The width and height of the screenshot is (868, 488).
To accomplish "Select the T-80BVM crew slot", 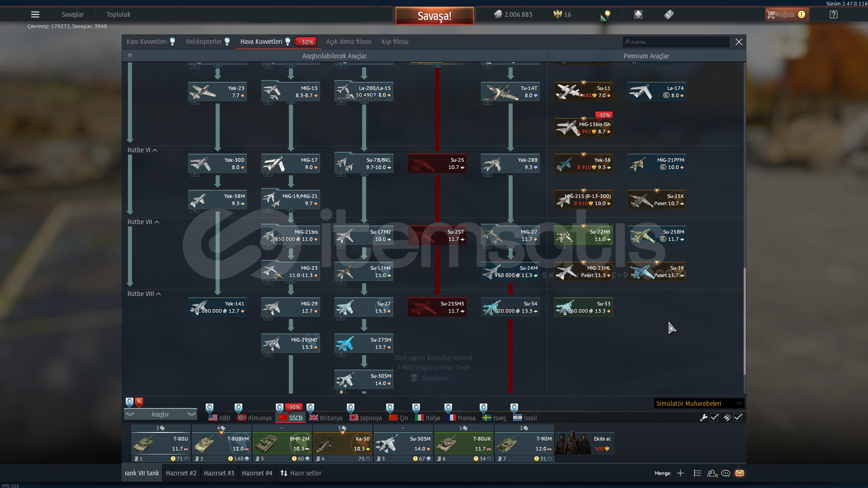I will 221,444.
